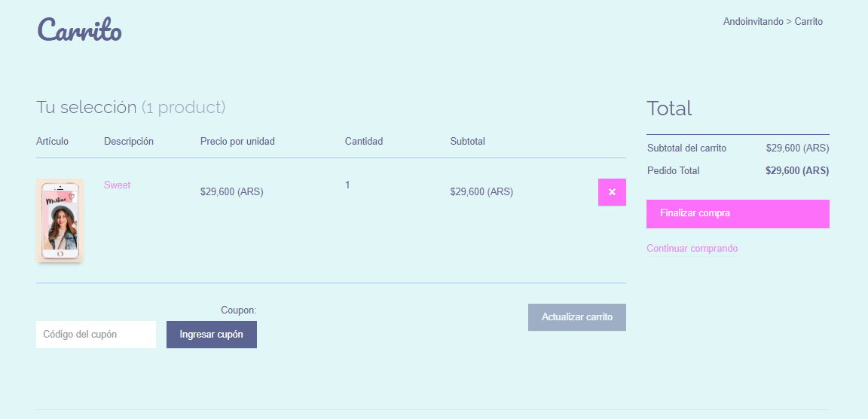Viewport: 868px width, 419px height.
Task: Click the Cantidad column header
Action: (x=364, y=142)
